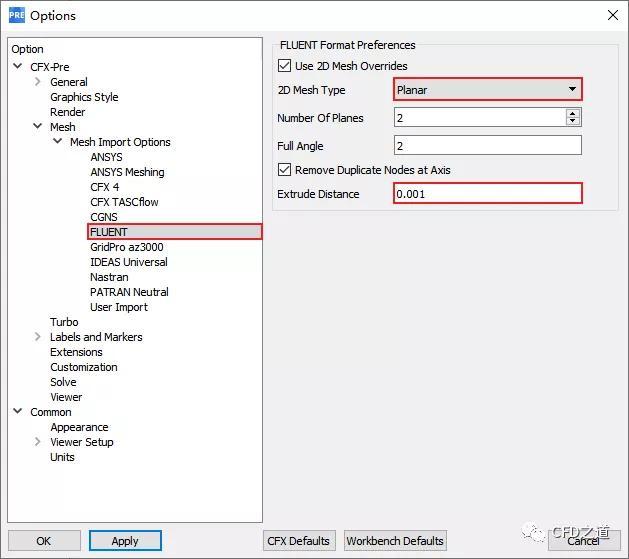Collapse the CFX-Pre tree node

[x=18, y=66]
